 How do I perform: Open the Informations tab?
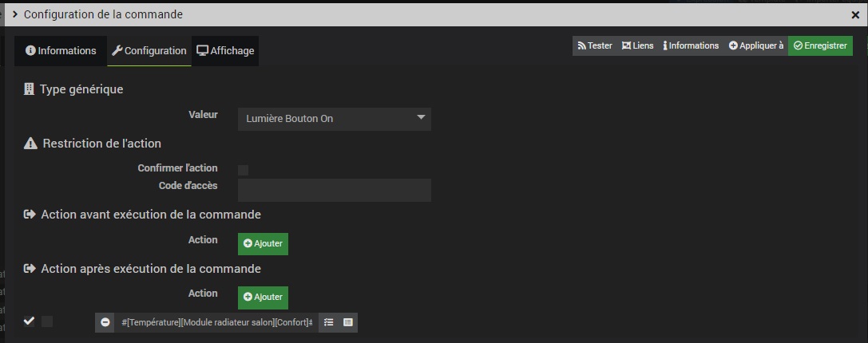61,51
